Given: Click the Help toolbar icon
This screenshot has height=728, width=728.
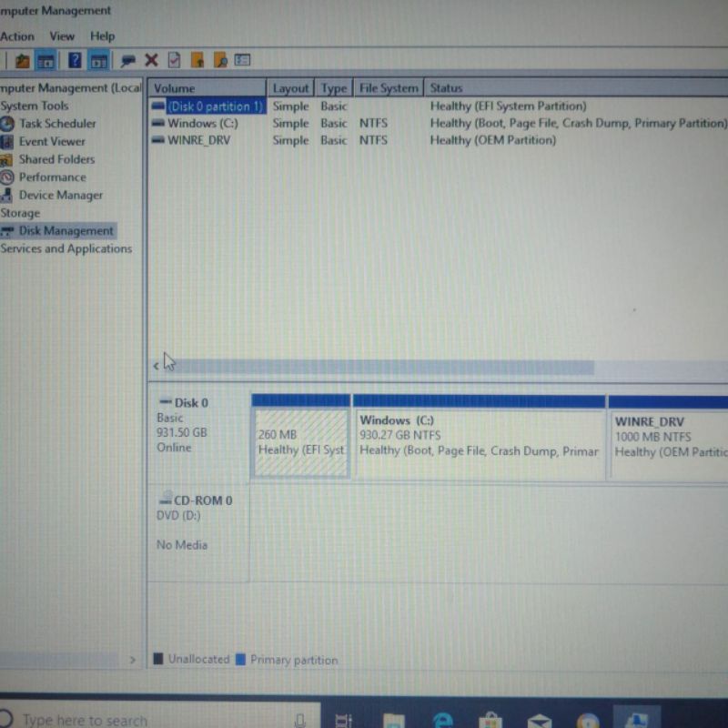Looking at the screenshot, I should tap(75, 61).
